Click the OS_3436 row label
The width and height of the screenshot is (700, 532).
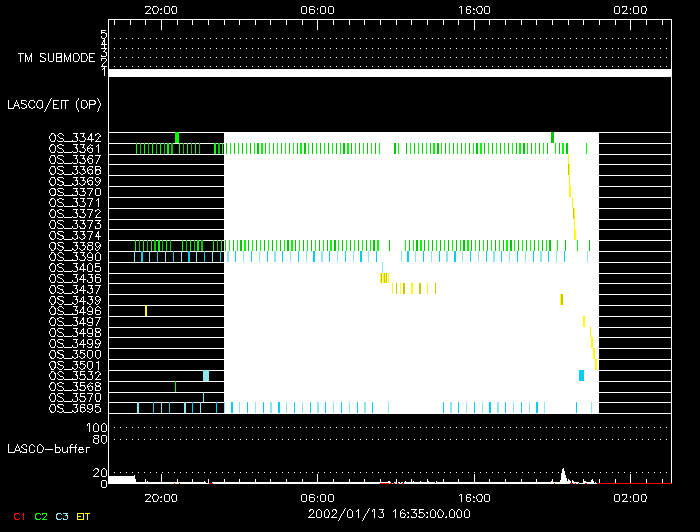click(x=75, y=278)
